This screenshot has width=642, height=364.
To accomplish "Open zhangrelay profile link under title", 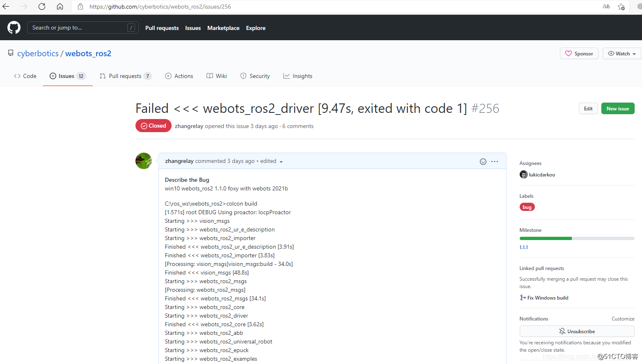I will point(189,126).
